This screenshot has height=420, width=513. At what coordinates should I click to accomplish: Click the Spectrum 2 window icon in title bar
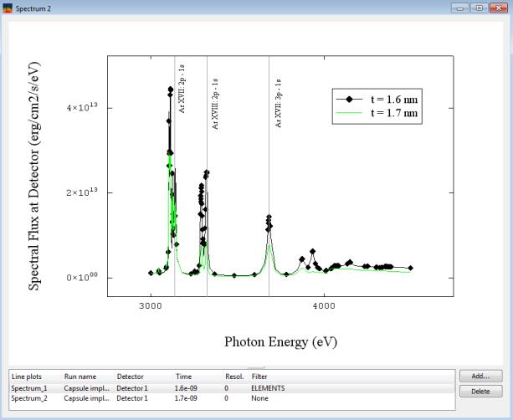pos(8,8)
